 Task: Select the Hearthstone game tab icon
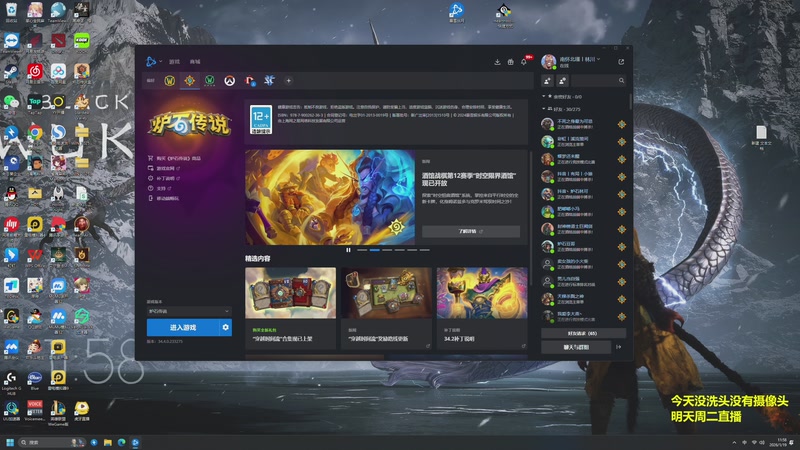pos(189,81)
